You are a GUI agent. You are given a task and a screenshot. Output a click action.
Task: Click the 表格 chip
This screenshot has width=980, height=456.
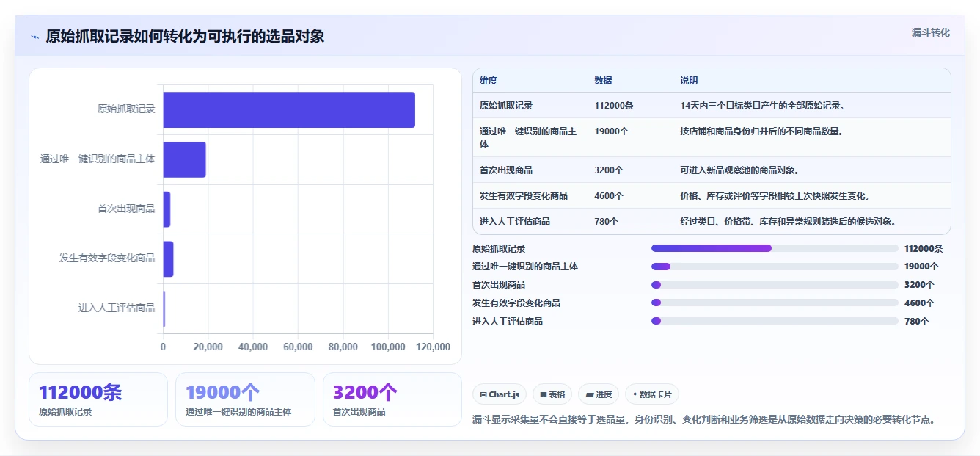pyautogui.click(x=552, y=394)
